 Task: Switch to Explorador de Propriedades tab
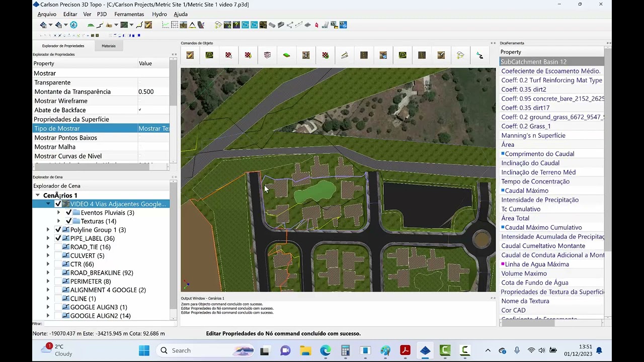tap(63, 46)
